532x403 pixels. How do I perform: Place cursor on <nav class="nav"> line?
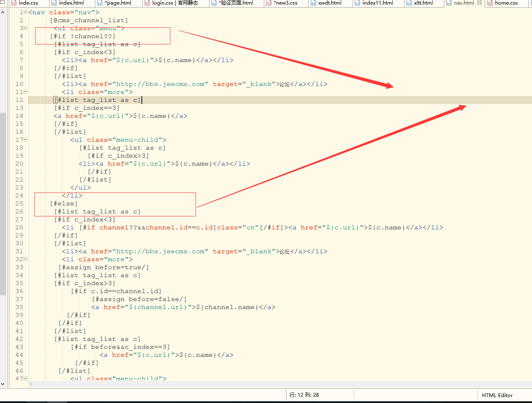click(64, 12)
